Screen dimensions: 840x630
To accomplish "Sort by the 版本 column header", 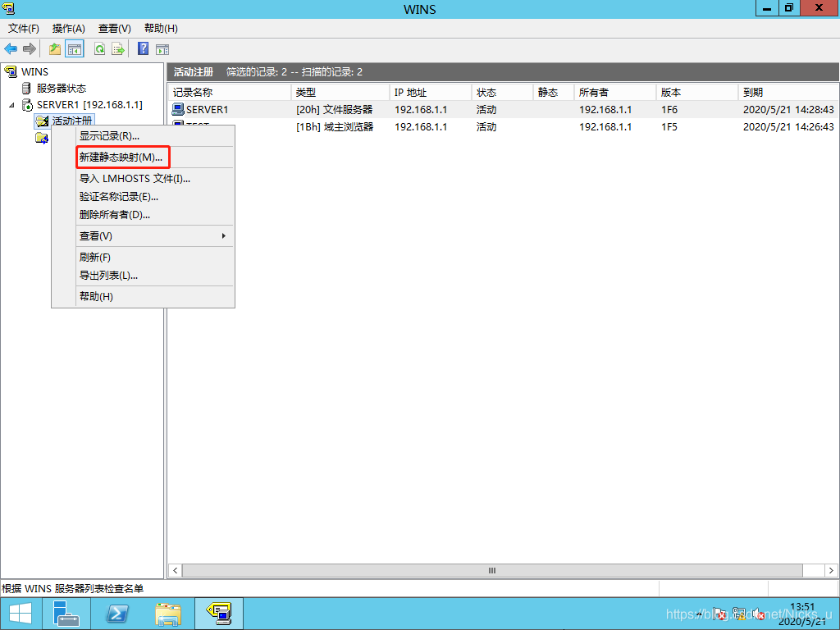I will (697, 92).
